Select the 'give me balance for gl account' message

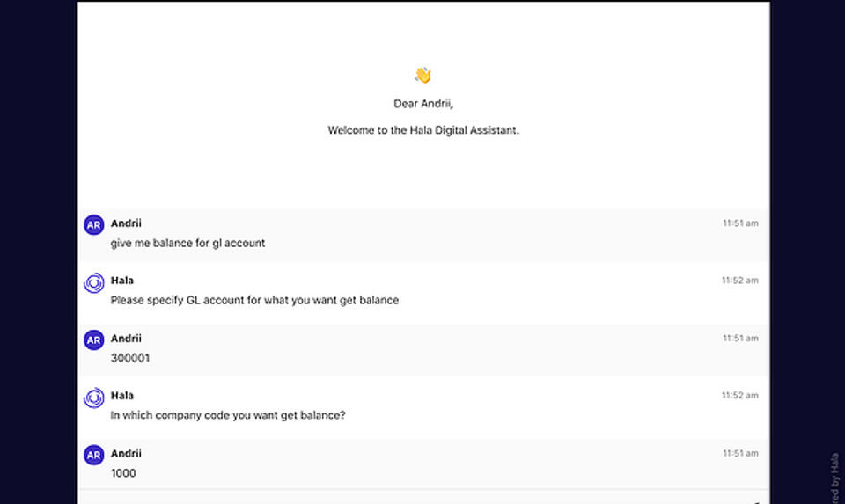tap(187, 244)
